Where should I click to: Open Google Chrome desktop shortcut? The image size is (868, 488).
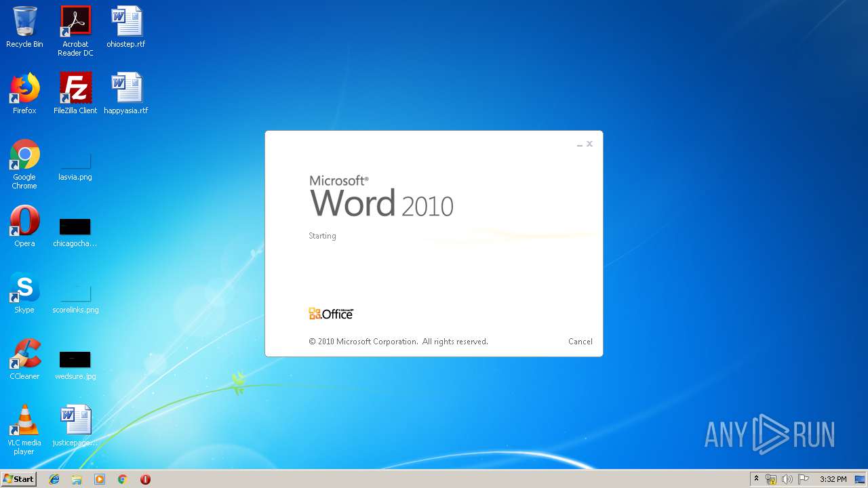pos(24,165)
